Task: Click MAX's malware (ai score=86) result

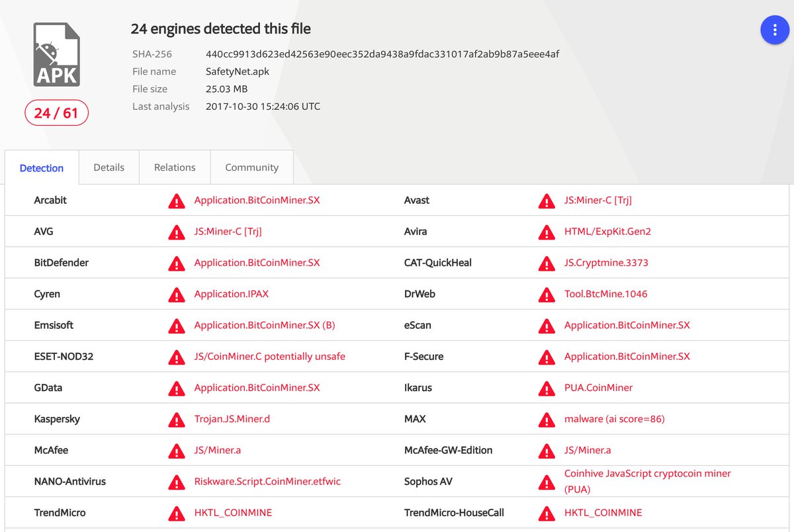Action: [615, 419]
